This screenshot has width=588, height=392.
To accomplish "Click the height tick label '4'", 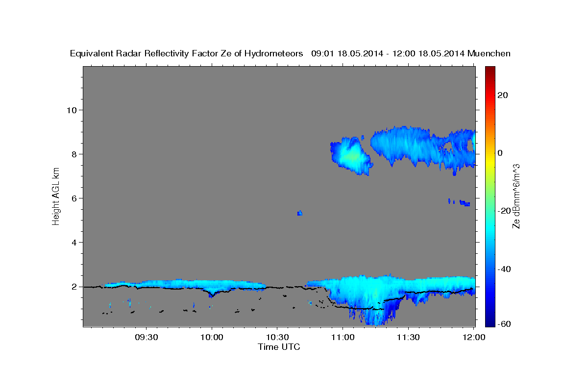I will click(x=73, y=243).
